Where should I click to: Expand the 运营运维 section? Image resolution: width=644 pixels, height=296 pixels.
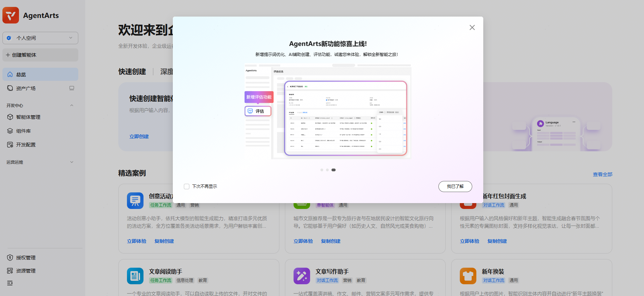click(72, 162)
